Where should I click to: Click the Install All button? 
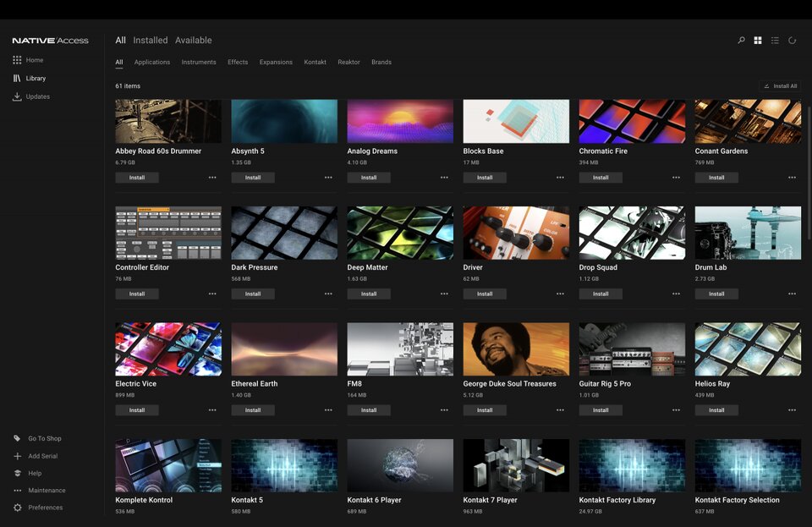click(780, 85)
